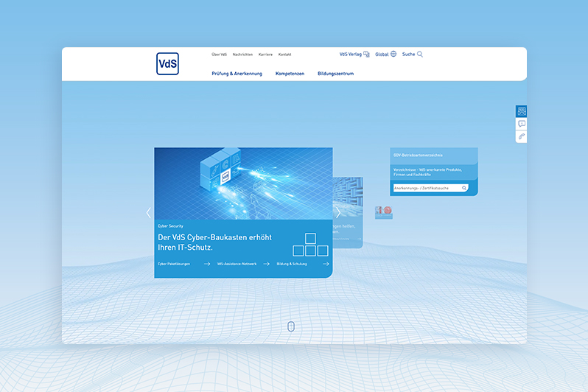The height and width of the screenshot is (392, 588).
Task: Click the VdS-Assistance-Netzwerk arrow
Action: (x=266, y=264)
